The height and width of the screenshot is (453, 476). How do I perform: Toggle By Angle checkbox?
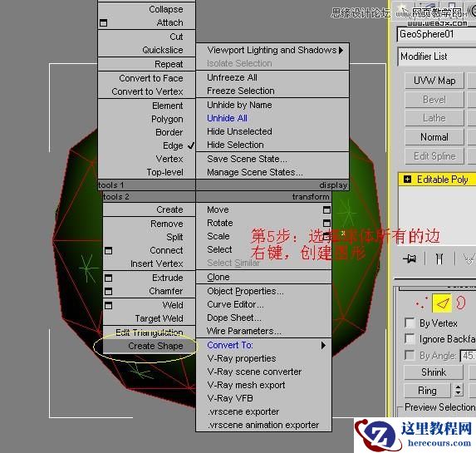coord(410,355)
